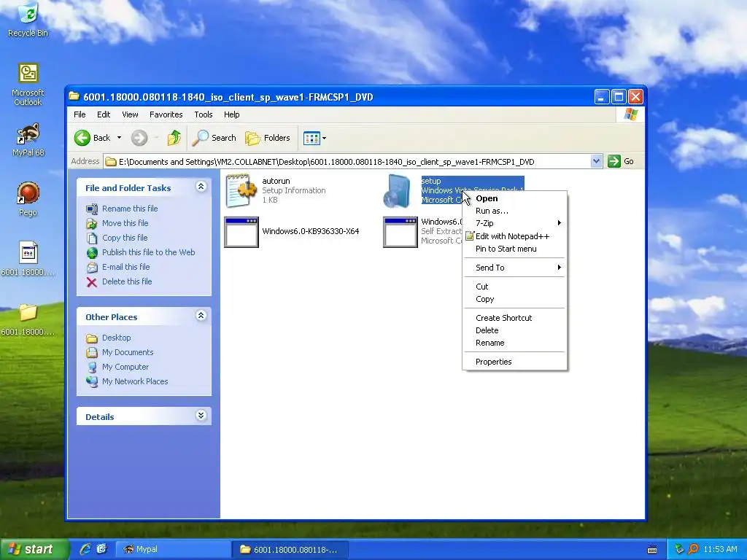
Task: Click the orange search tray icon
Action: click(693, 550)
